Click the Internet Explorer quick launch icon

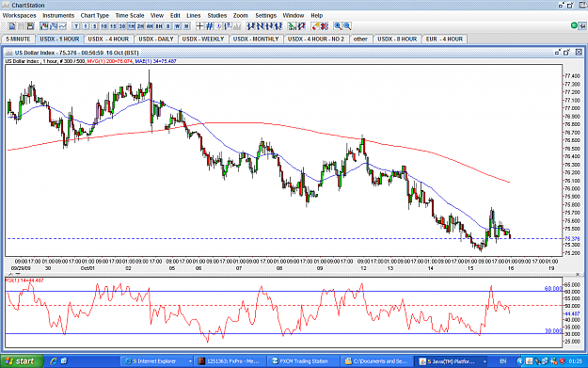(x=54, y=361)
